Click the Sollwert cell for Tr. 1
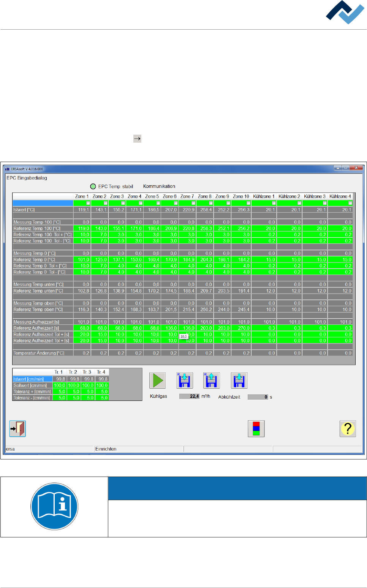367x588 pixels. (x=60, y=385)
